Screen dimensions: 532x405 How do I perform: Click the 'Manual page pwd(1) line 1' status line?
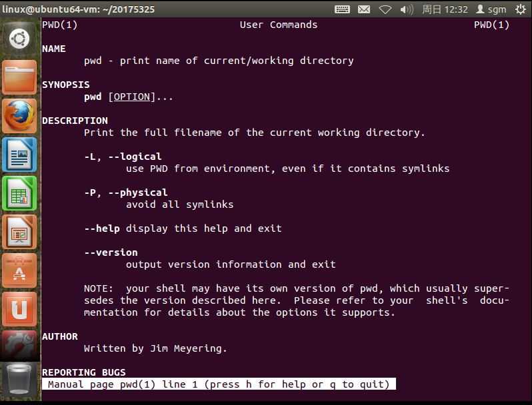(x=219, y=384)
